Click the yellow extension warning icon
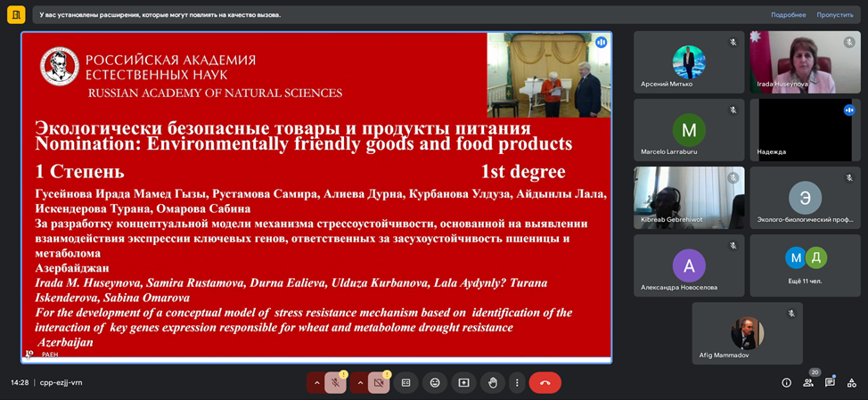 coord(15,15)
